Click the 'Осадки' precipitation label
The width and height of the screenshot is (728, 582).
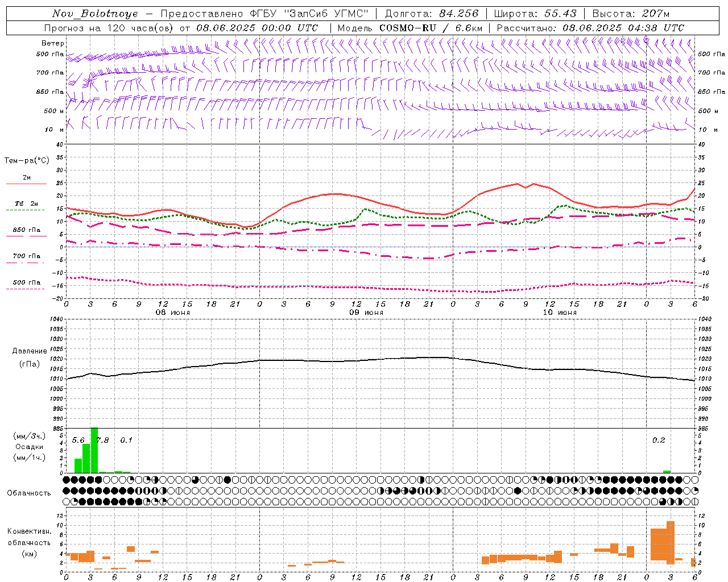(x=30, y=447)
